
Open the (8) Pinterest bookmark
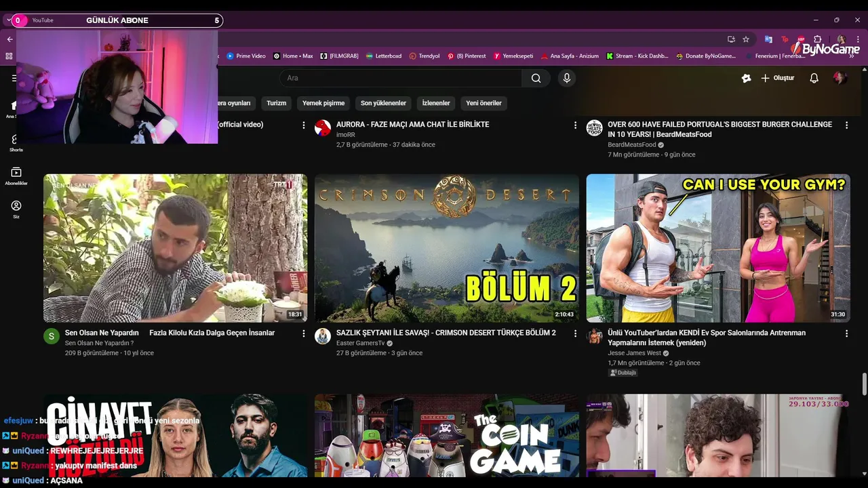point(467,56)
